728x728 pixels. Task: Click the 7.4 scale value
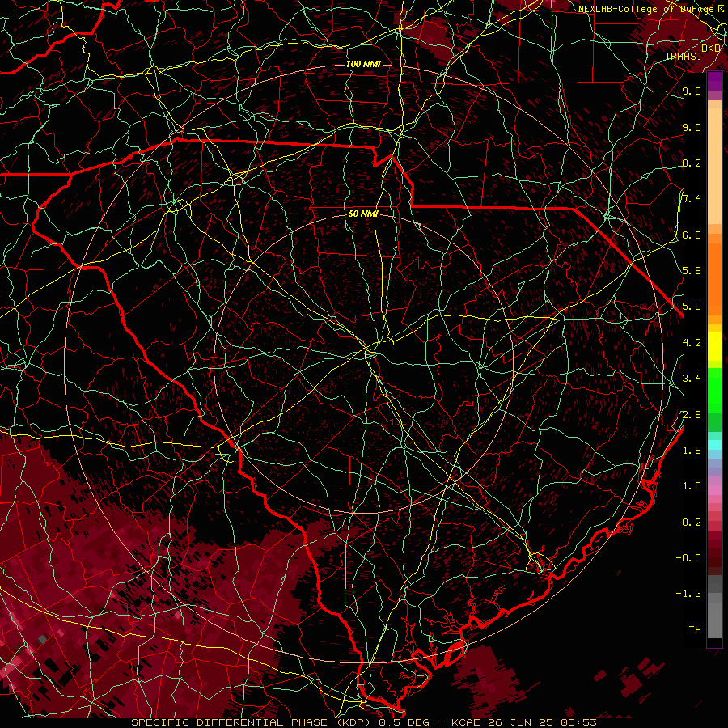pos(692,199)
